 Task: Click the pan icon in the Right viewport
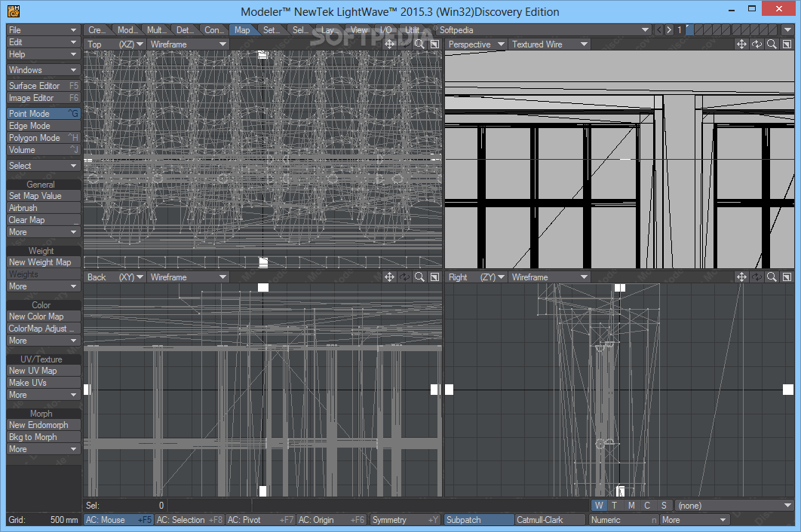[x=741, y=277]
